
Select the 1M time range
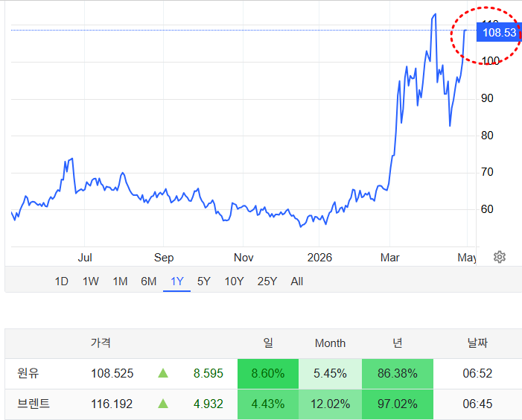pyautogui.click(x=120, y=281)
